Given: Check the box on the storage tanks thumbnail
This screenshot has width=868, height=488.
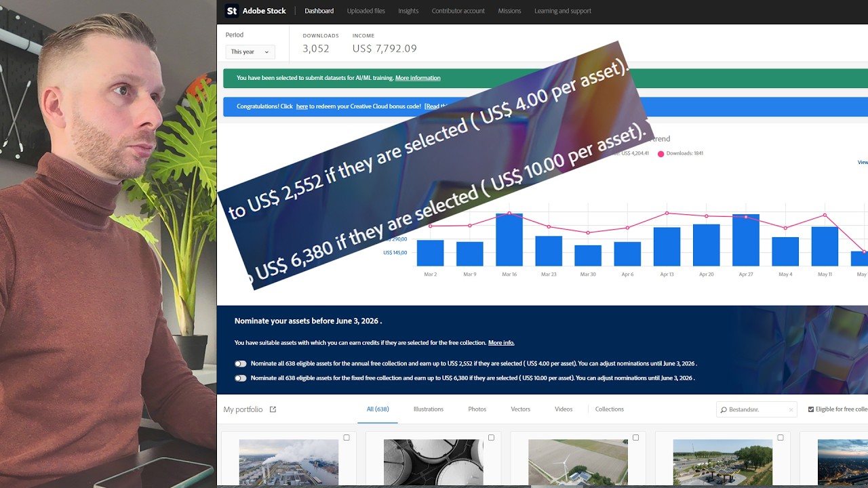Looking at the screenshot, I should tap(491, 438).
